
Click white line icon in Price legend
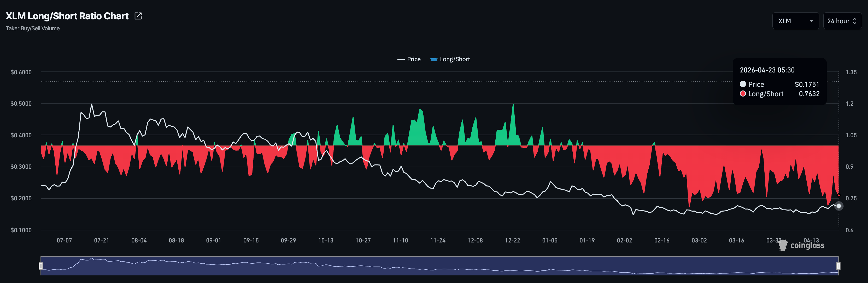[401, 59]
